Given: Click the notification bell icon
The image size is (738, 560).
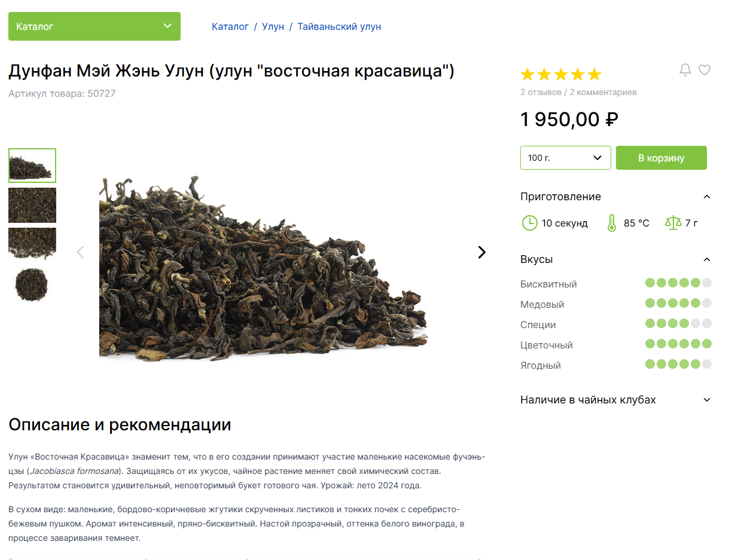Looking at the screenshot, I should (x=685, y=70).
